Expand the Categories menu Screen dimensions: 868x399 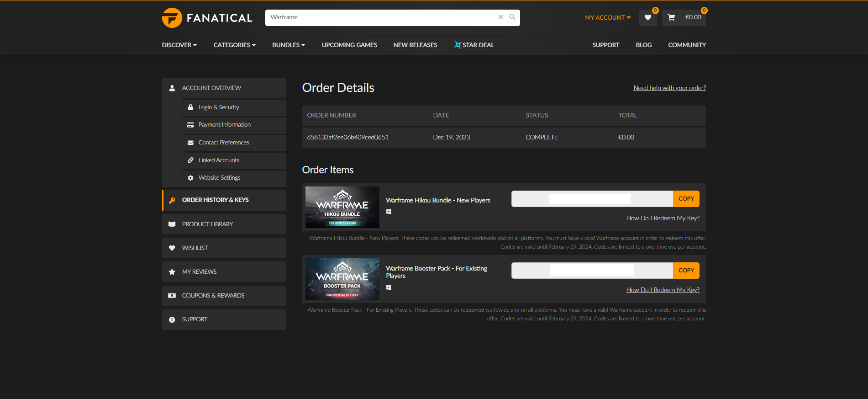[235, 45]
